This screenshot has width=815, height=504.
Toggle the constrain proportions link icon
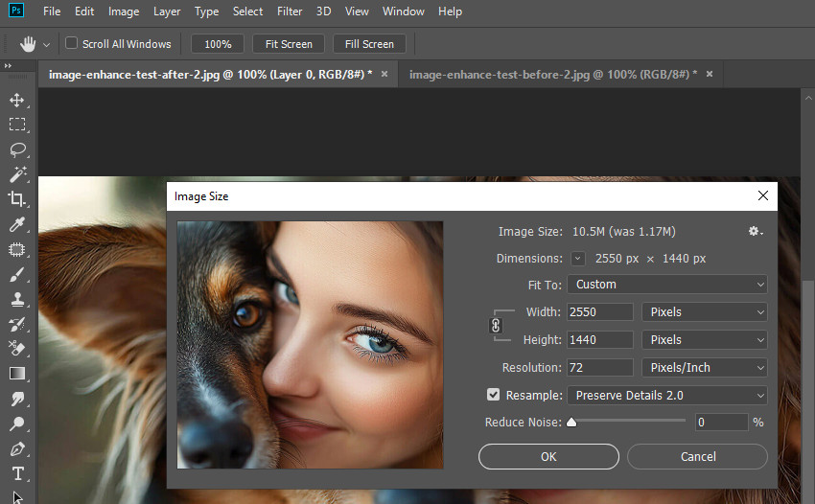point(496,326)
